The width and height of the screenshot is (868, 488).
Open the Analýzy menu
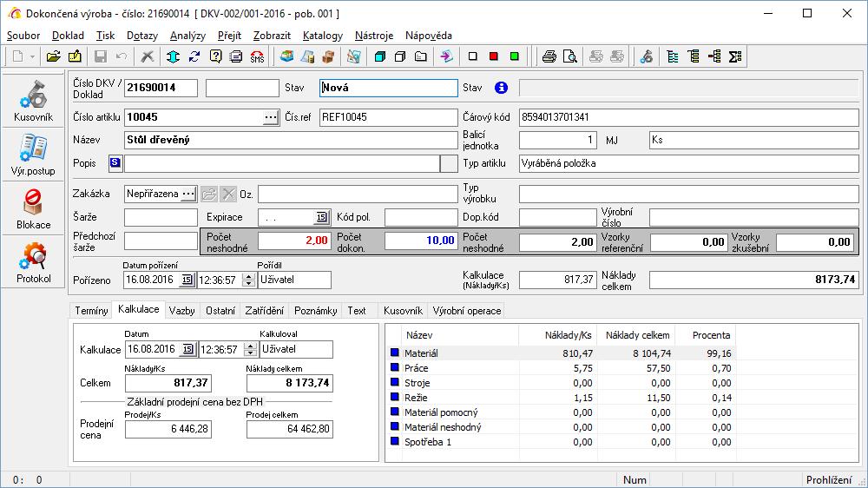point(187,36)
